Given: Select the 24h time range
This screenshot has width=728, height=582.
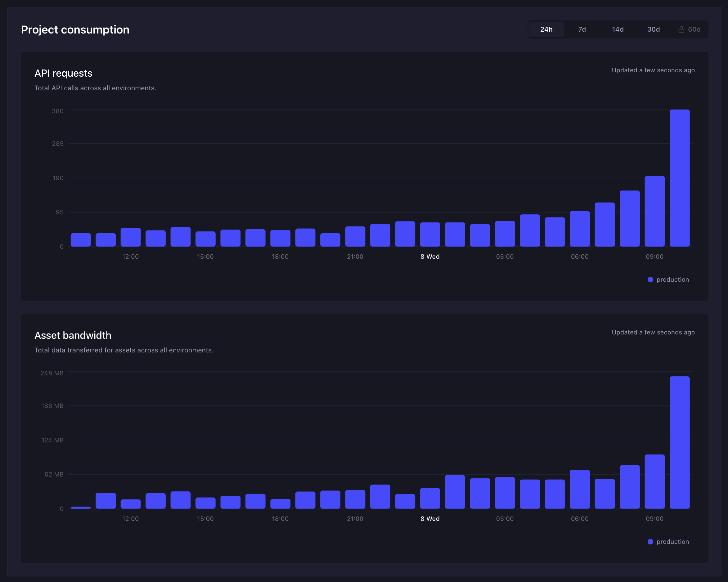Looking at the screenshot, I should click(546, 29).
